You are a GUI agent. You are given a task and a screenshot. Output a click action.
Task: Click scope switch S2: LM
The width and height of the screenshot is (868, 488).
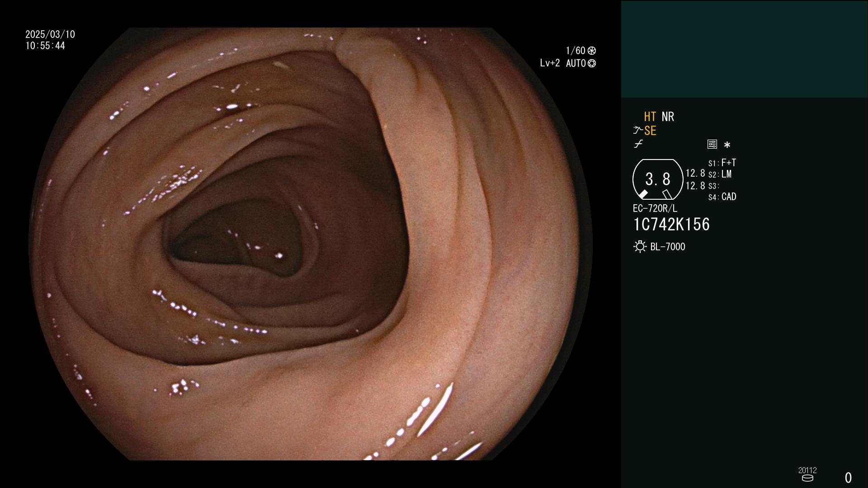720,174
